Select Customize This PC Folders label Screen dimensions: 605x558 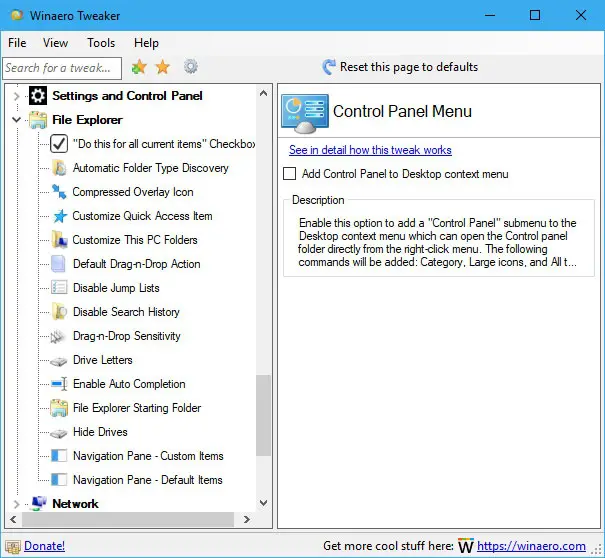click(x=135, y=240)
